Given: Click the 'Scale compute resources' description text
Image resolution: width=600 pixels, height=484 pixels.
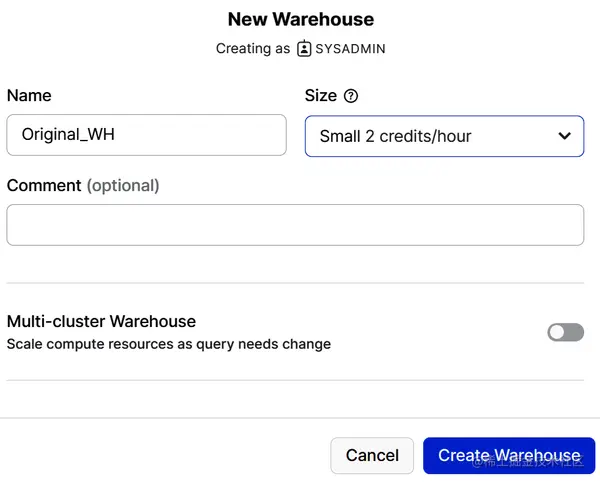Looking at the screenshot, I should tap(168, 344).
